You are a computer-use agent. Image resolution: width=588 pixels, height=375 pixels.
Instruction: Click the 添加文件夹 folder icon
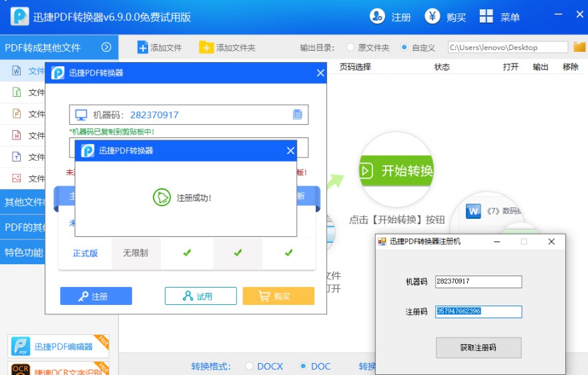click(206, 47)
